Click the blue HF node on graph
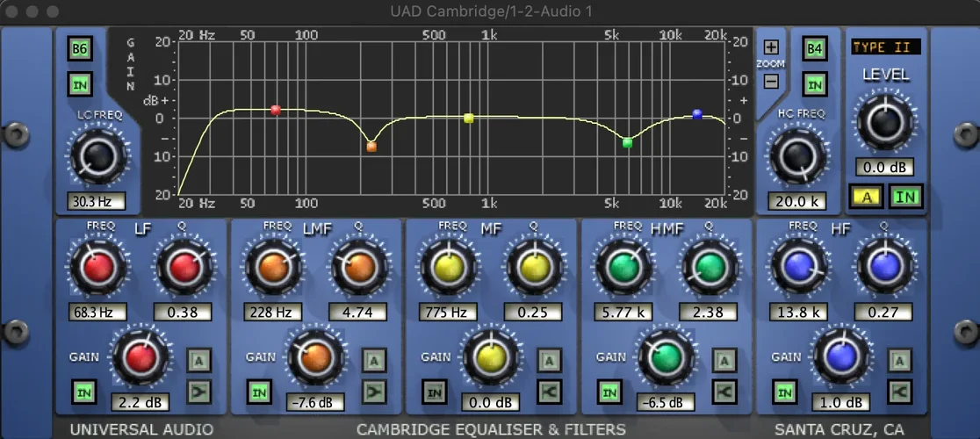 coord(697,114)
